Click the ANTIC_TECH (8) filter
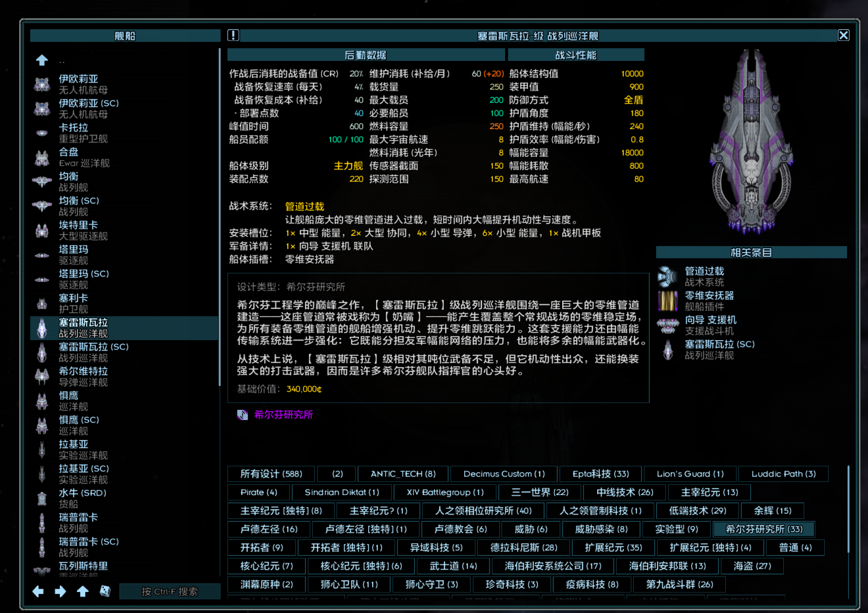The height and width of the screenshot is (613, 868). pos(403,474)
